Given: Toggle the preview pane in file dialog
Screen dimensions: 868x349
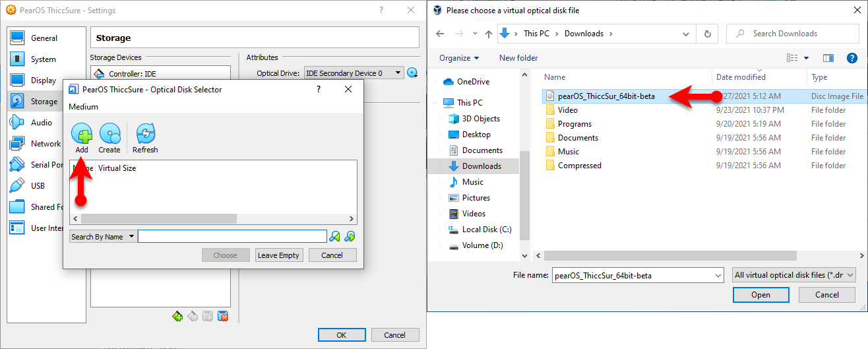Looking at the screenshot, I should (x=828, y=58).
